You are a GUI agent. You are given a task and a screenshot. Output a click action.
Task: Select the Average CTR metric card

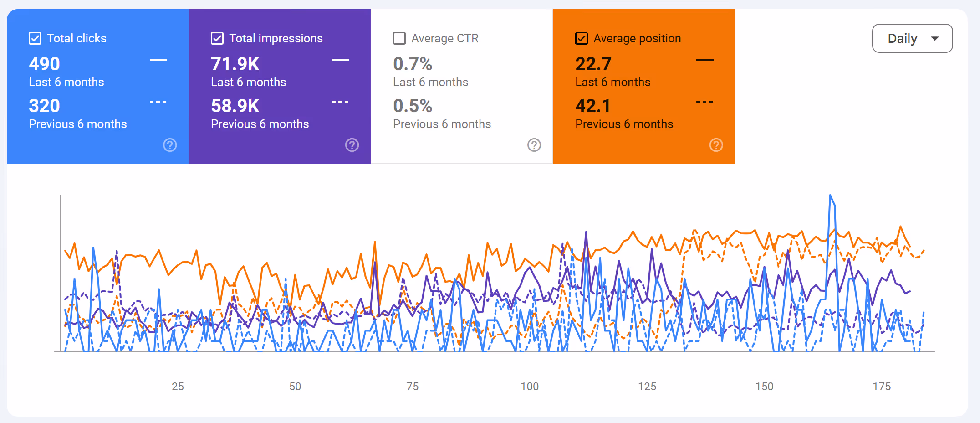click(x=462, y=87)
